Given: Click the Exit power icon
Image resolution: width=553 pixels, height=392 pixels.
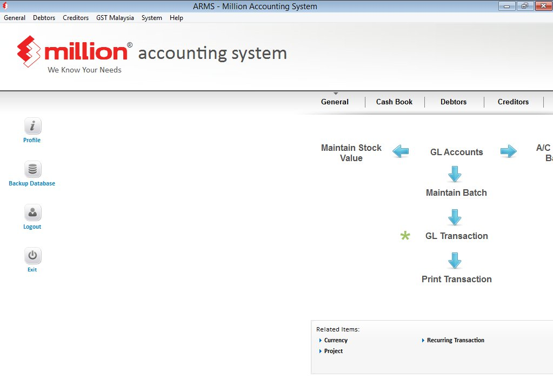Looking at the screenshot, I should point(32,255).
